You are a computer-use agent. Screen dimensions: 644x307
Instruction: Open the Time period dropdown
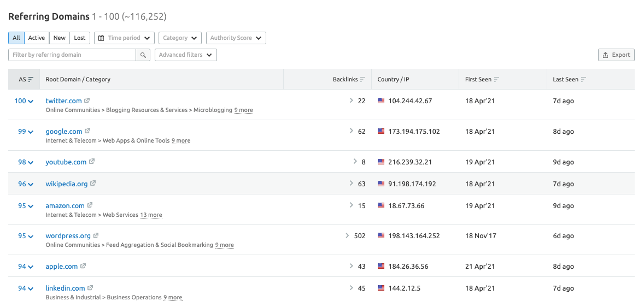(125, 38)
